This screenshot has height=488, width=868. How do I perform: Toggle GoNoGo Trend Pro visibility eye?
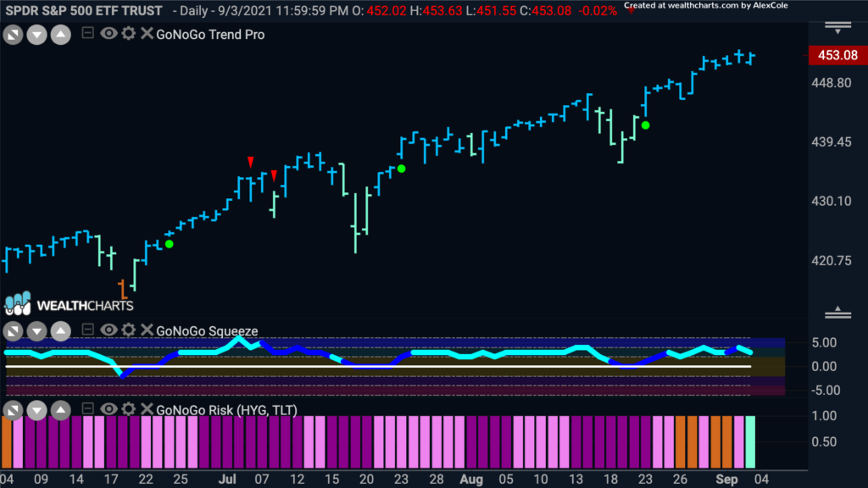[108, 33]
